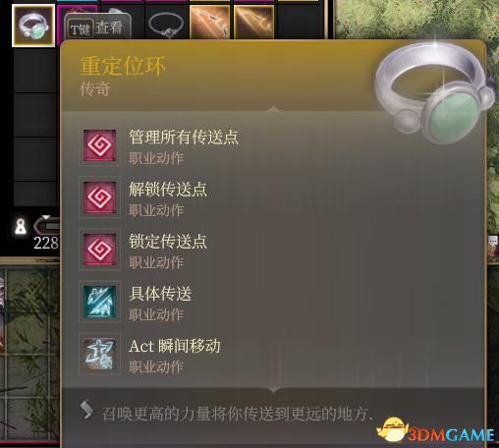Viewport: 499px width, 448px height.
Task: Click the 锁定传送点 action label
Action: [x=168, y=242]
